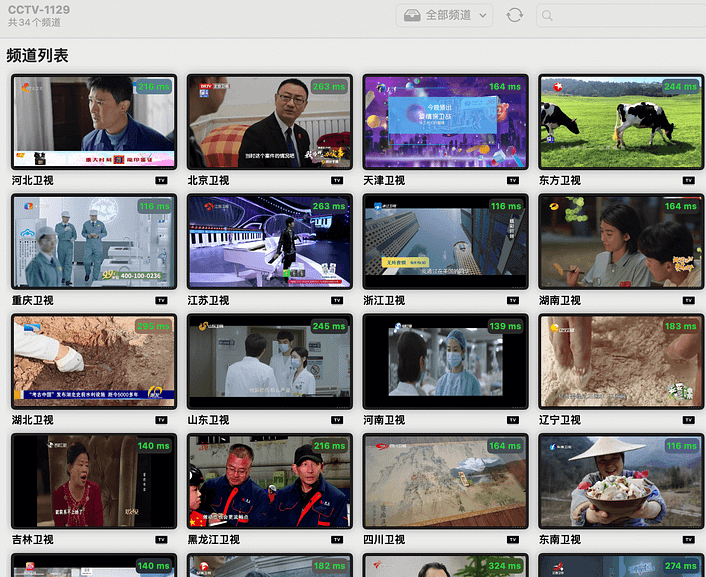
Task: Click the 频道列表 section heading
Action: tap(37, 55)
